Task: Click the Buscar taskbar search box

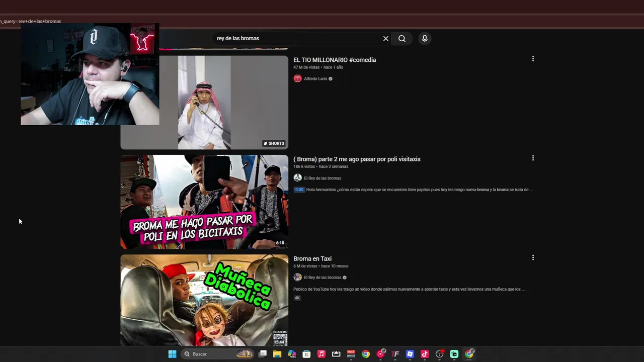Action: coord(217,354)
